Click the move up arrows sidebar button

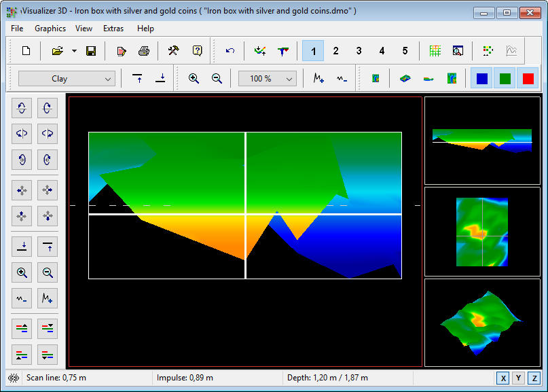22,216
